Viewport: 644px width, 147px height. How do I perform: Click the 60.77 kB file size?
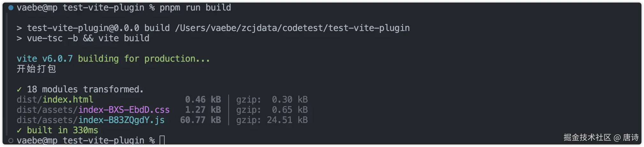click(x=200, y=120)
